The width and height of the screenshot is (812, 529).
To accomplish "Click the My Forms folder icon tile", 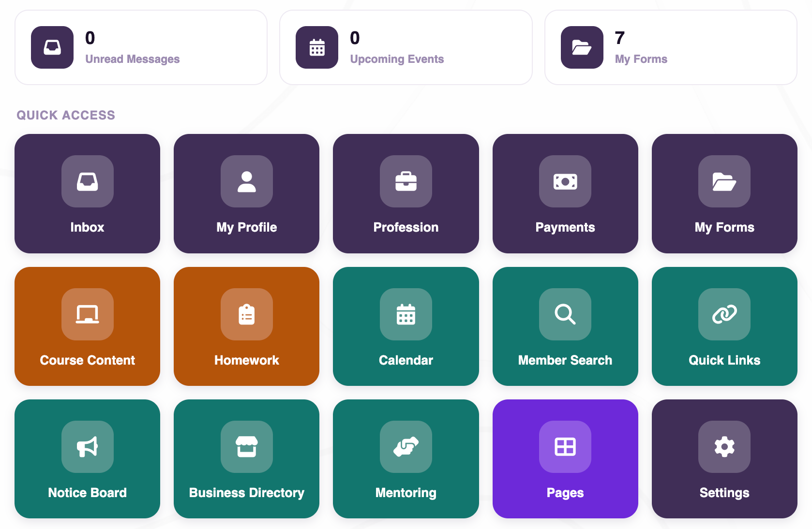I will tap(724, 181).
